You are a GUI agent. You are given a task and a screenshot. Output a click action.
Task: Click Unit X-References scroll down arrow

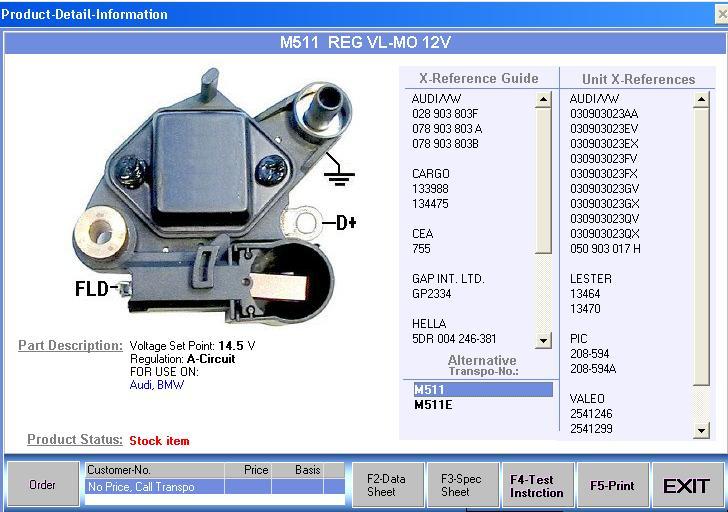tap(702, 431)
